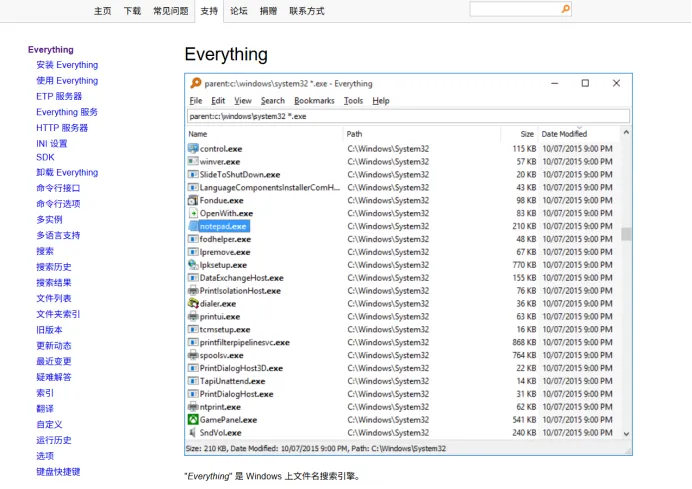Open the 使用 Everything sidebar link
The width and height of the screenshot is (692, 489).
67,81
